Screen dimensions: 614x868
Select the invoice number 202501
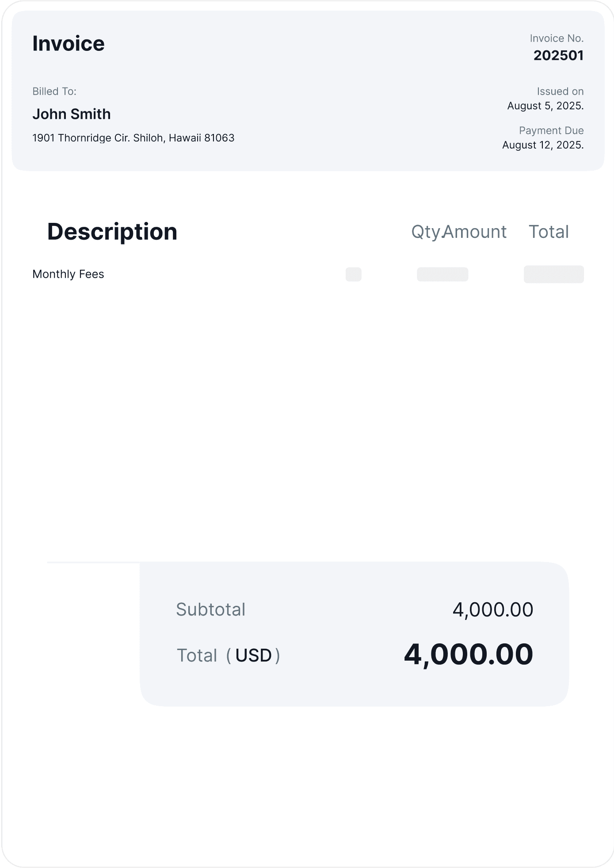click(558, 55)
